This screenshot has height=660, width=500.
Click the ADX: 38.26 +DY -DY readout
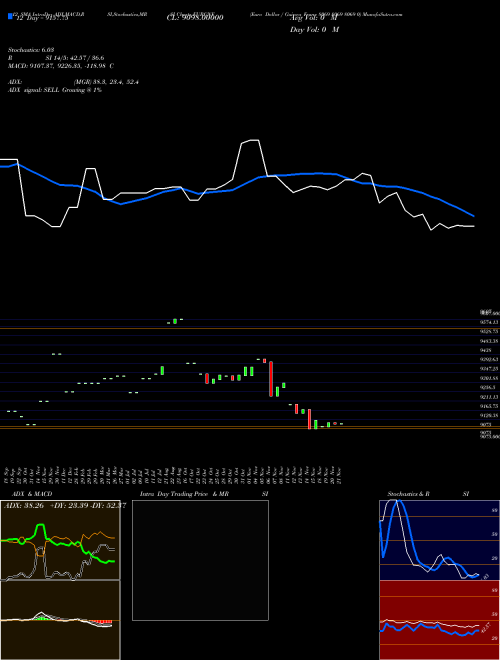tap(65, 506)
